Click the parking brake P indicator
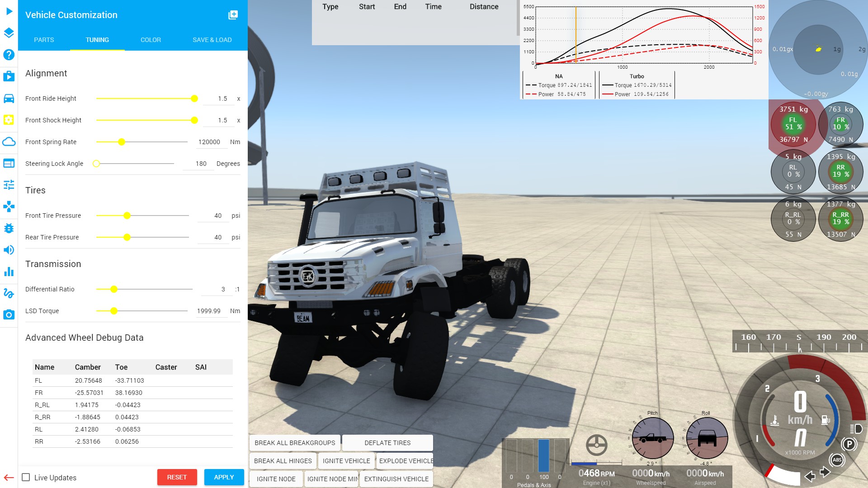Screen dimensions: 868x488 849,444
